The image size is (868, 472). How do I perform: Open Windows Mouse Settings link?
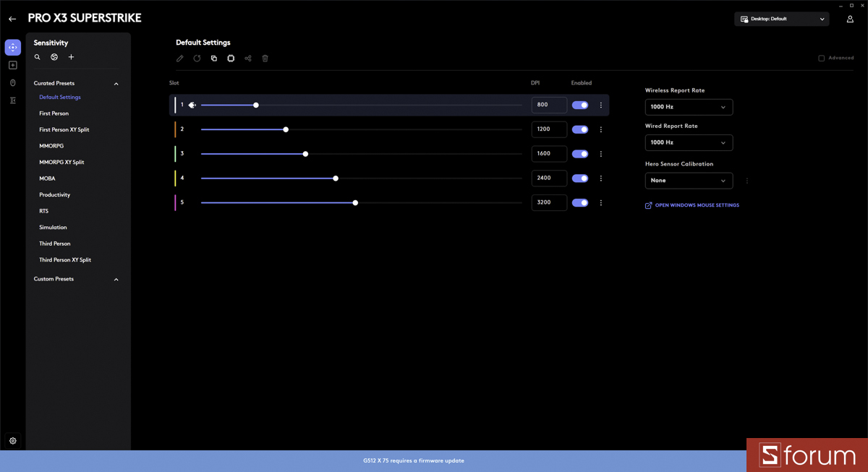tap(692, 205)
